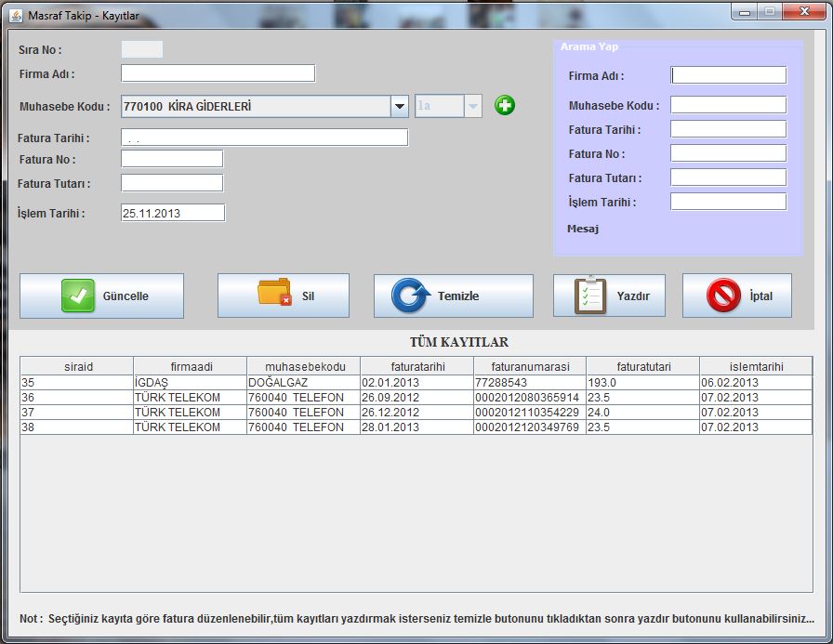Select the 770100 KİRA GİDERLERİ combo box
833x644 pixels.
265,106
